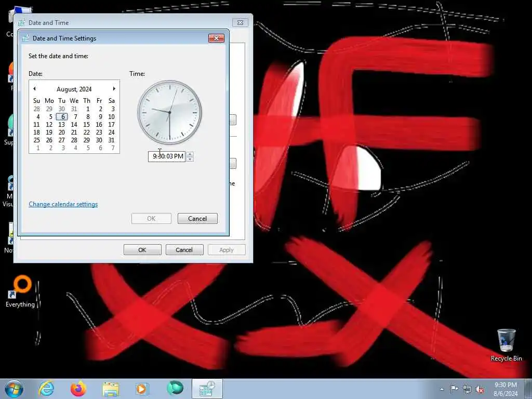The image size is (532, 399).
Task: Select August 18 in the calendar
Action: tap(37, 132)
